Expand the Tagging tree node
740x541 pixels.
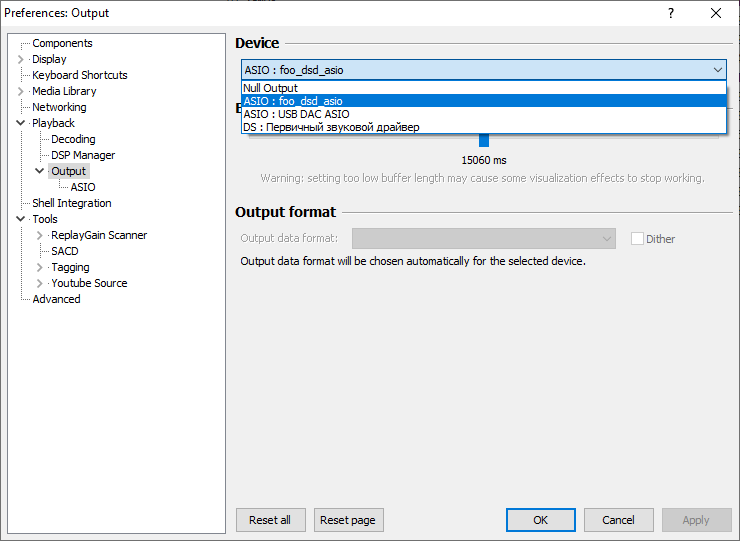(x=40, y=267)
